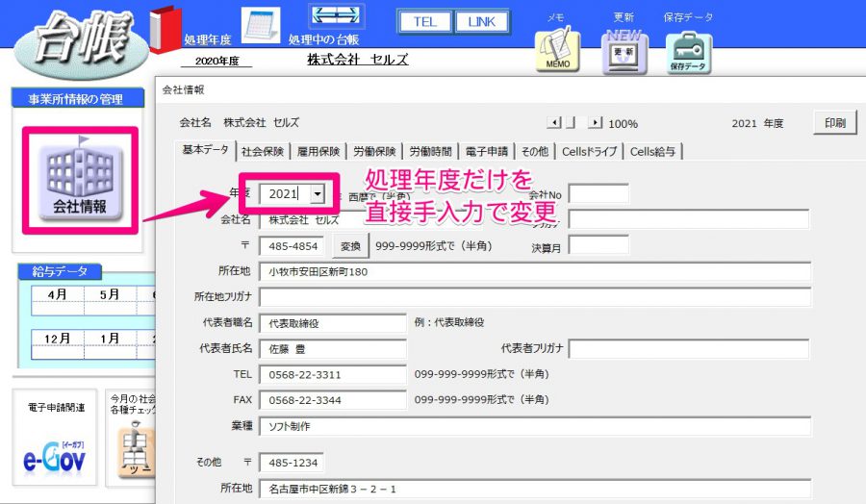Open the Cellsドライブ tab

pyautogui.click(x=589, y=152)
